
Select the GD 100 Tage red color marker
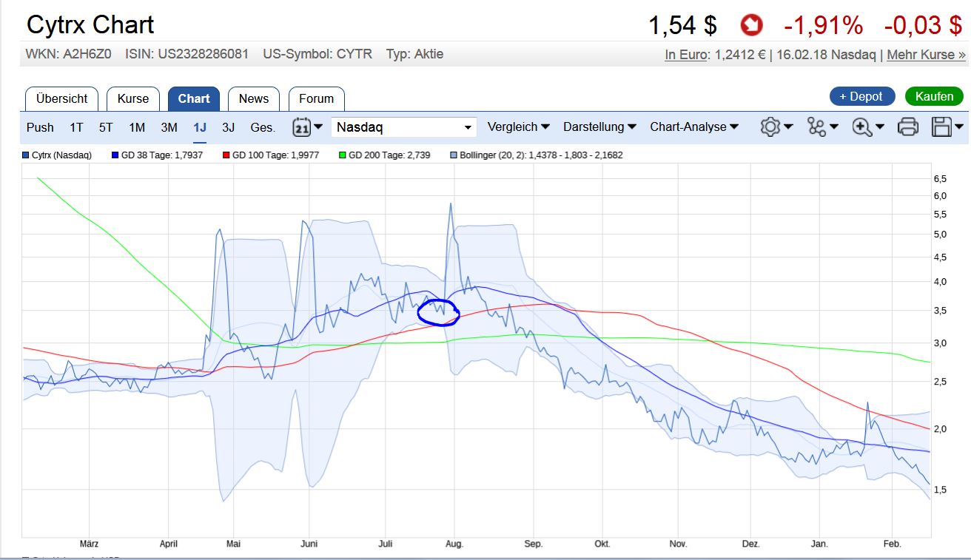pos(224,155)
